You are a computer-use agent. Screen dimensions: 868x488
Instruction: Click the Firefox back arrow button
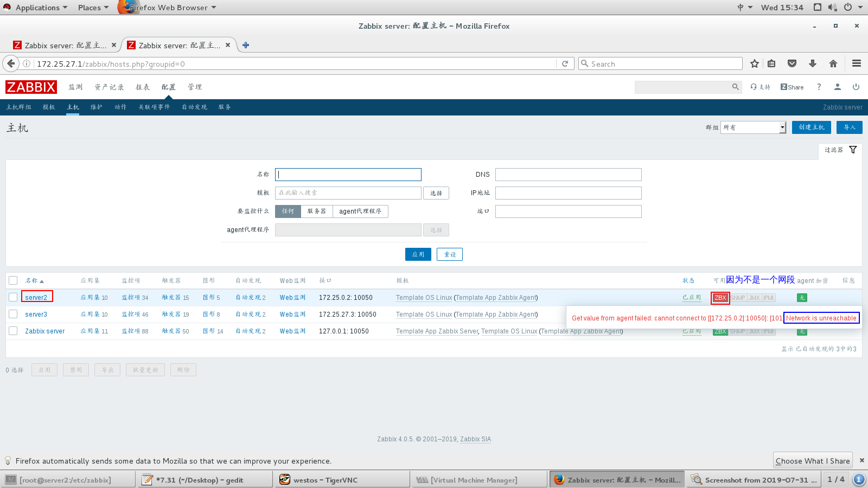[x=11, y=63]
